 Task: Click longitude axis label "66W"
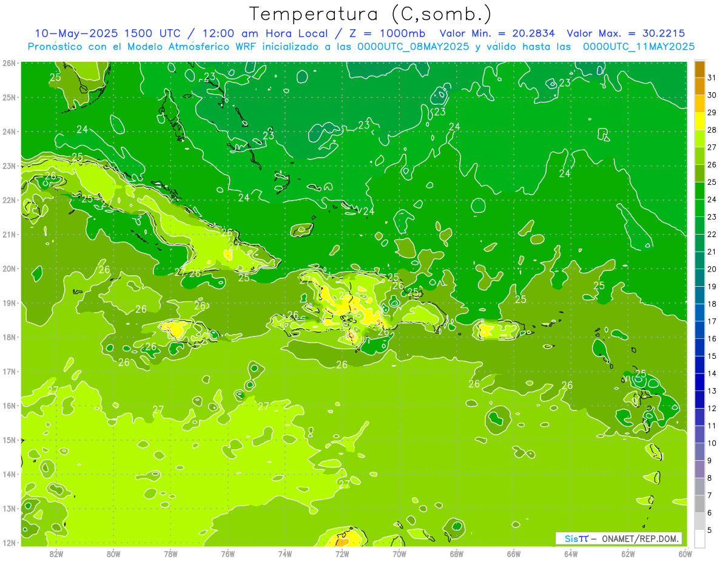click(x=514, y=554)
